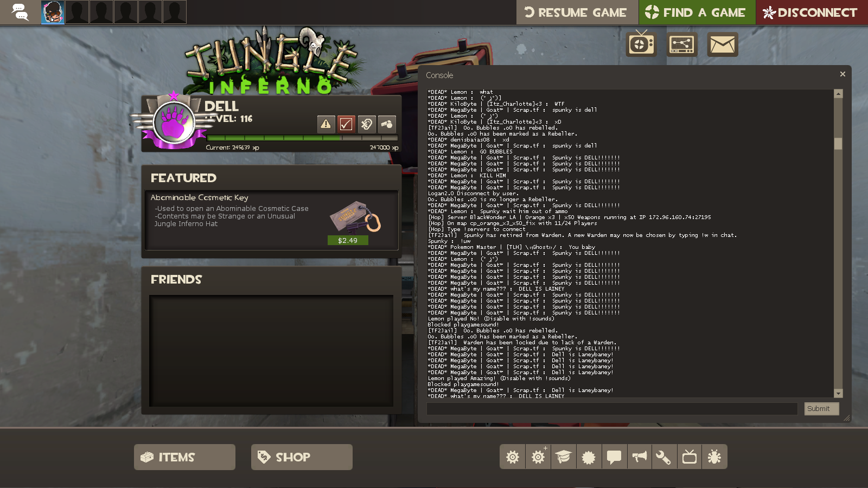Open the watch stream TV icon
This screenshot has height=488, width=868.
(641, 44)
